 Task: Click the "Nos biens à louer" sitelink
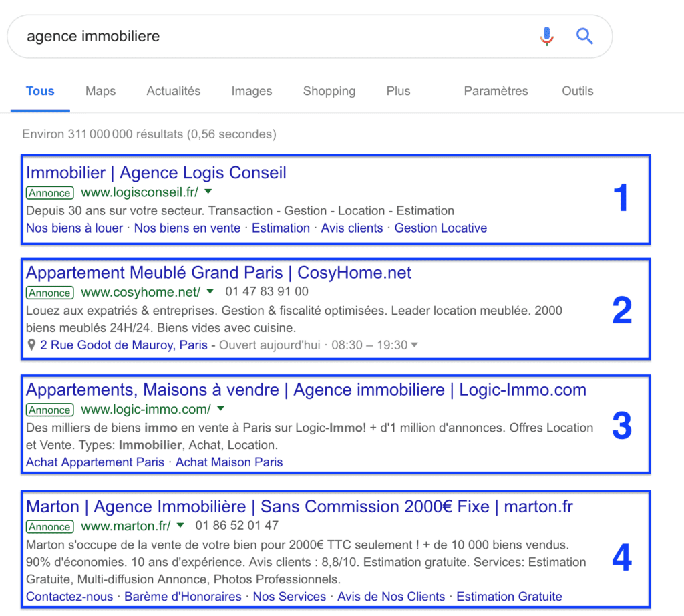75,228
